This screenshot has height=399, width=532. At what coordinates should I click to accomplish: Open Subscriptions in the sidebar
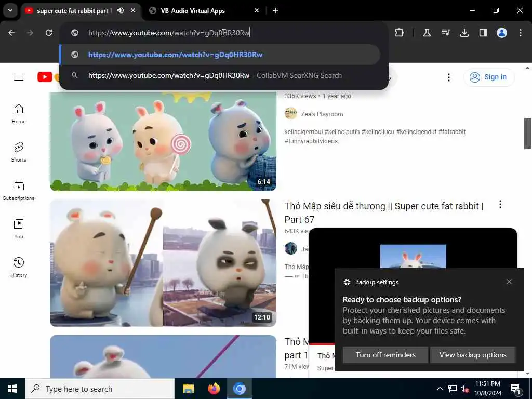[x=19, y=190]
